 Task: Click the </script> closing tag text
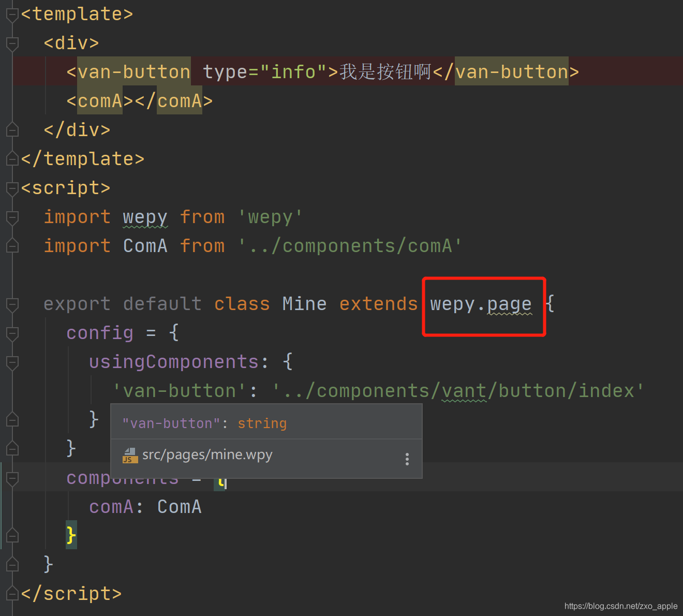(x=71, y=593)
